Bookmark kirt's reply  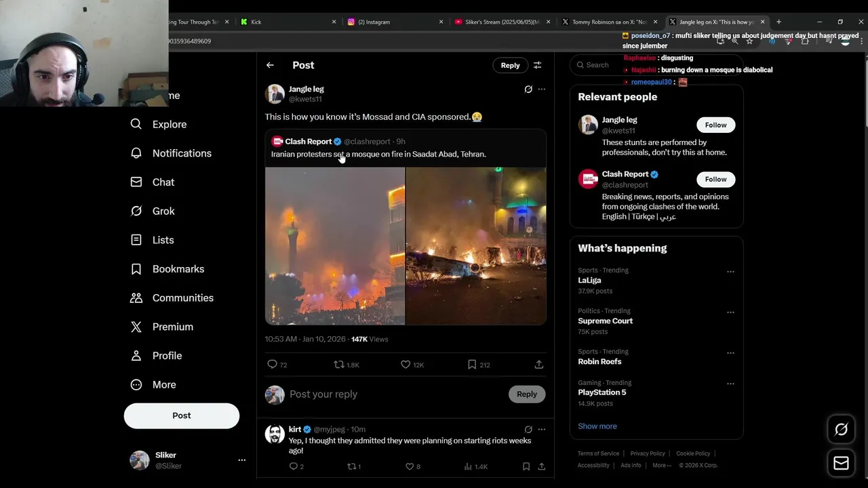click(526, 466)
